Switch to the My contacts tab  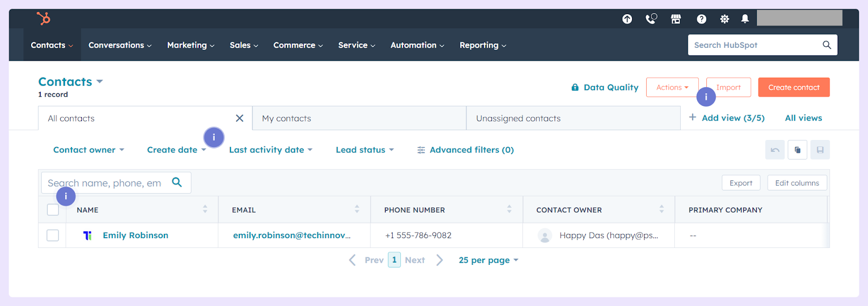click(x=359, y=118)
